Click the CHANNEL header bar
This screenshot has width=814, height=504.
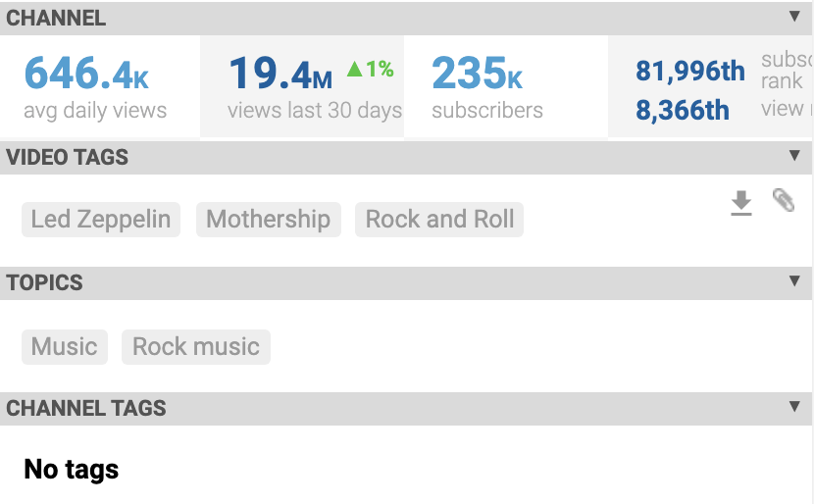coord(406,19)
